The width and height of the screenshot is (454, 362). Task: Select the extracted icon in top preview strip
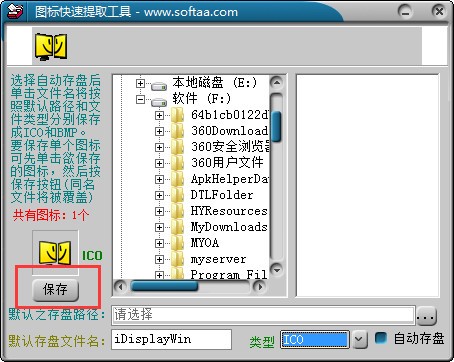51,47
